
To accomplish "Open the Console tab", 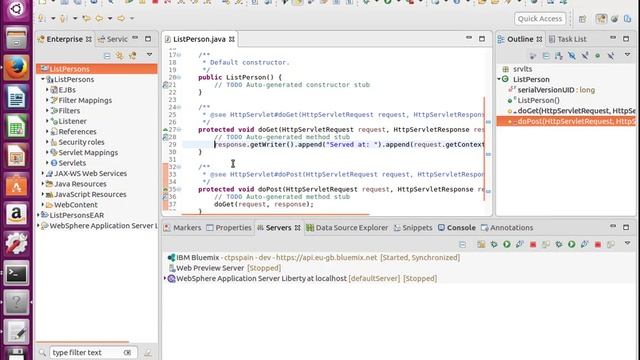I will (x=457, y=228).
